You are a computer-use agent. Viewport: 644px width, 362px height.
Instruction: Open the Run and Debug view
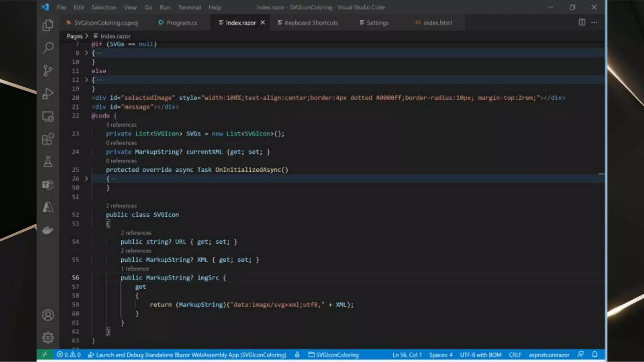click(48, 94)
